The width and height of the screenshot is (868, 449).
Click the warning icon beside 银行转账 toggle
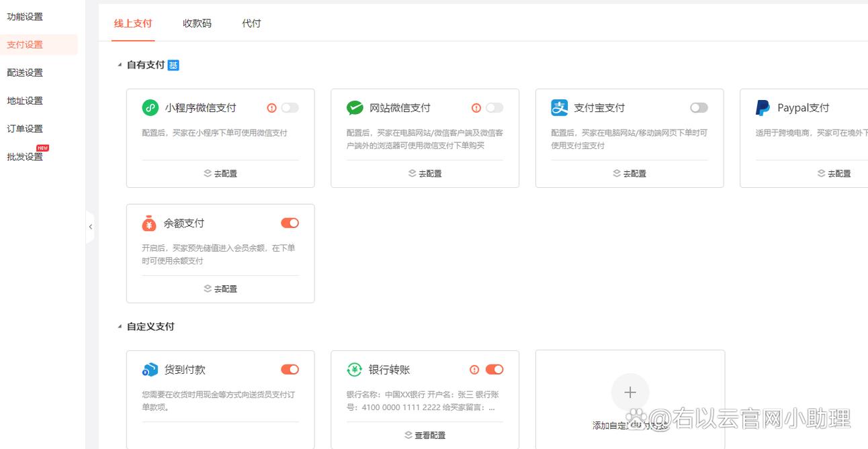point(474,369)
